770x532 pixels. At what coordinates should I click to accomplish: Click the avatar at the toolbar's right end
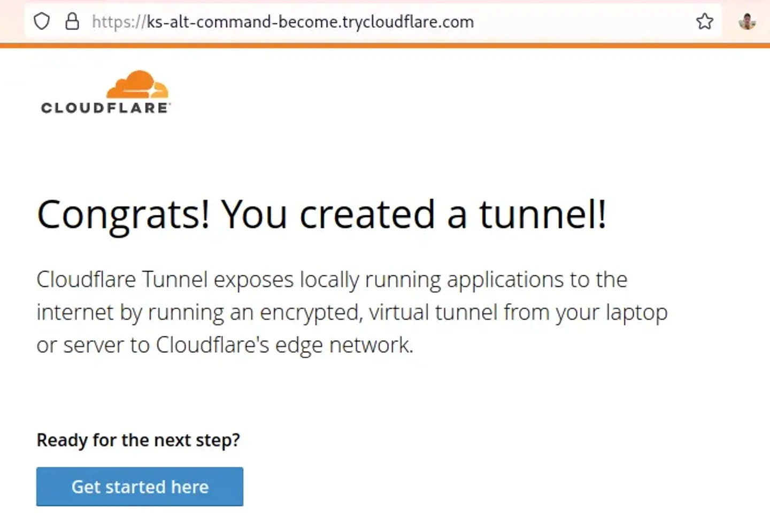point(748,21)
